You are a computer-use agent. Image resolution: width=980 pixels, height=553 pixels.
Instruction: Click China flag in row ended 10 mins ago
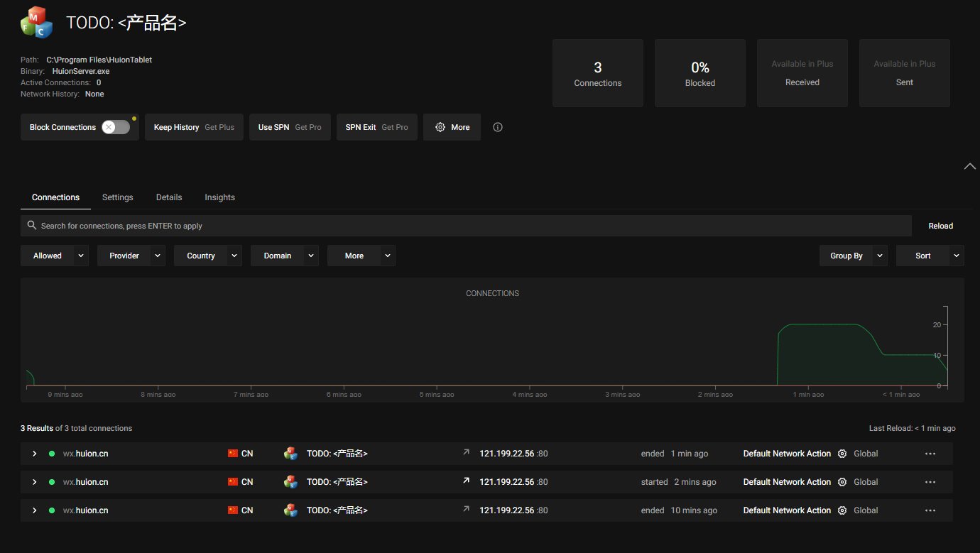(x=233, y=510)
